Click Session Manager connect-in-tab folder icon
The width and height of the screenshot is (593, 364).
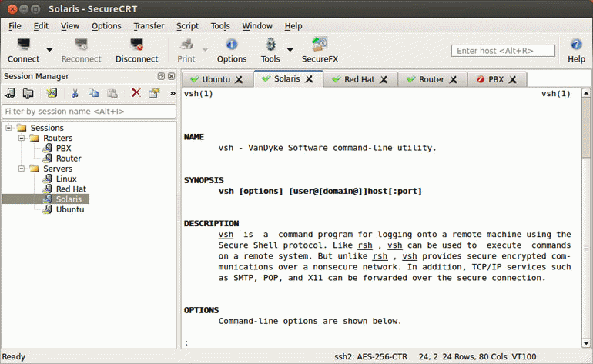[28, 93]
